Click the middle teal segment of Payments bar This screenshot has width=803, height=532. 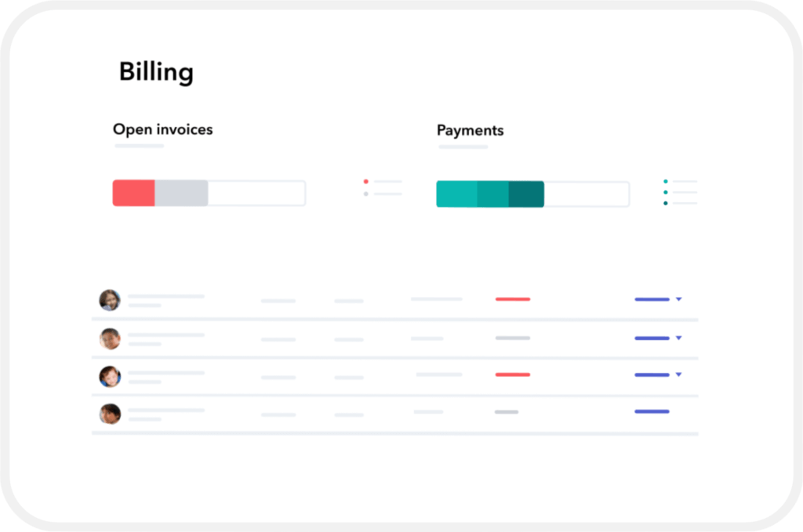coord(492,194)
